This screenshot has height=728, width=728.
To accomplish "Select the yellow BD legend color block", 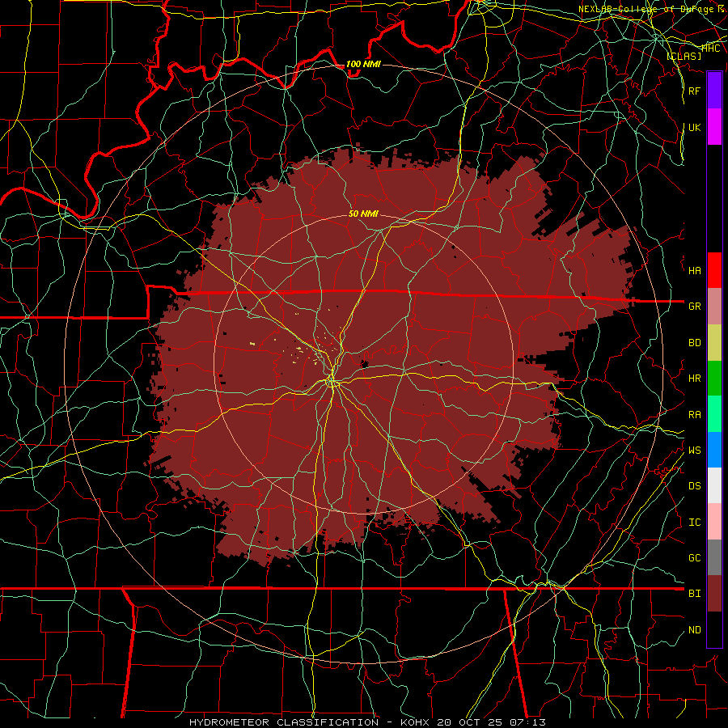I will (x=714, y=342).
